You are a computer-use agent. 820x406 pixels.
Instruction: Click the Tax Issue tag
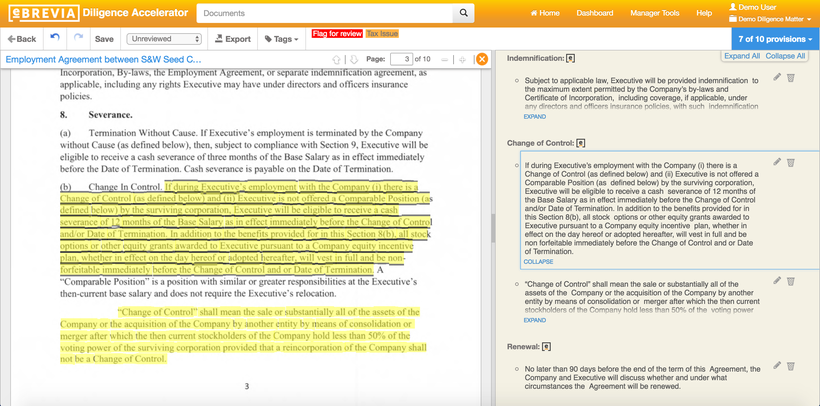(x=382, y=33)
